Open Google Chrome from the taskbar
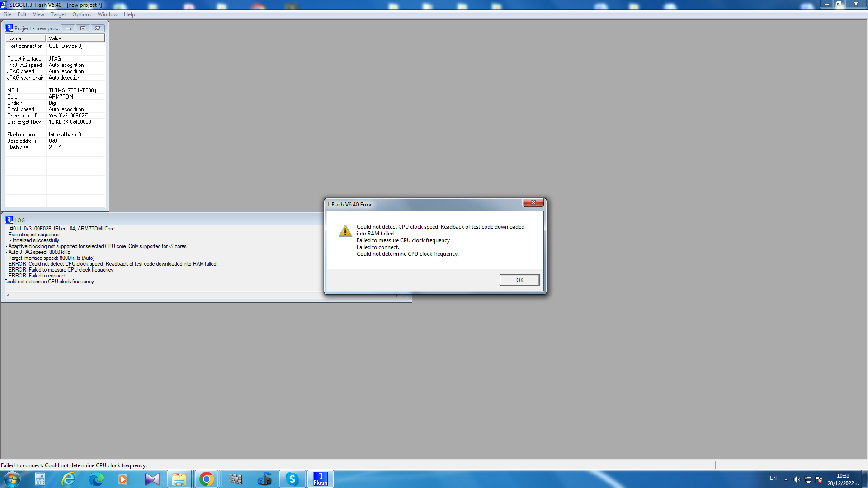 tap(206, 479)
